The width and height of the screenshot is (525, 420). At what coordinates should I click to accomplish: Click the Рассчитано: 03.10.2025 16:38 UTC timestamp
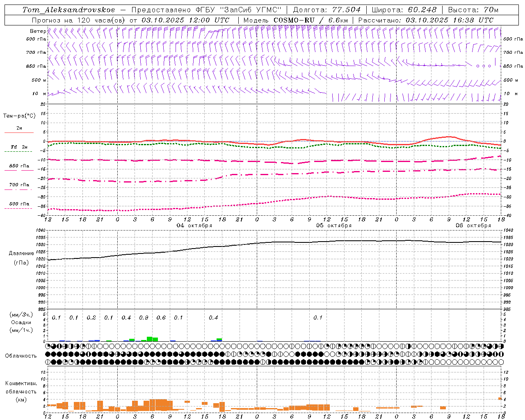click(x=426, y=20)
